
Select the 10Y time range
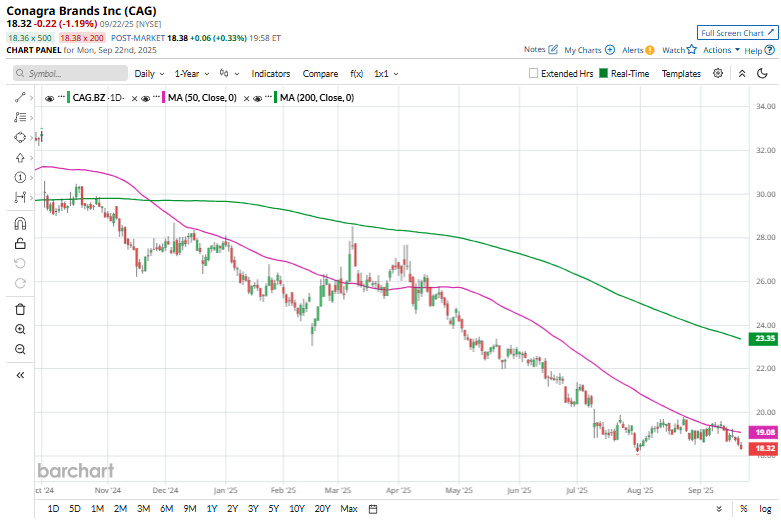click(x=296, y=509)
